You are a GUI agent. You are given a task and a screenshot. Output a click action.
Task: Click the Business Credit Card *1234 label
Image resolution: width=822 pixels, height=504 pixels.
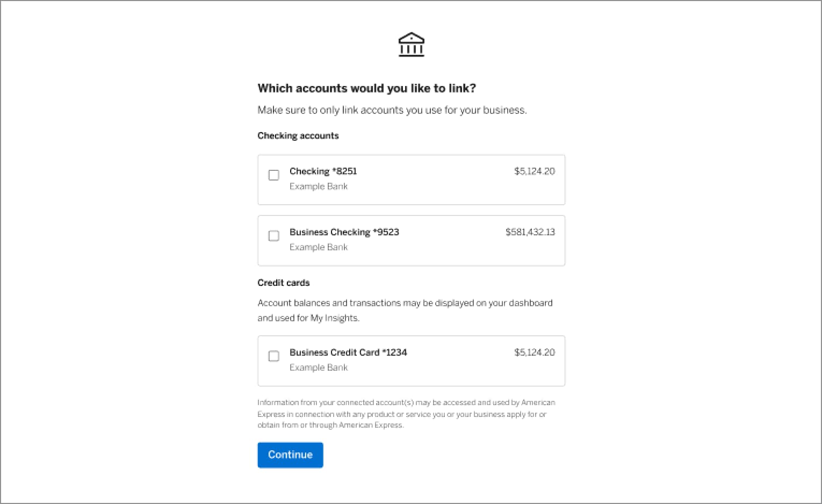point(348,352)
